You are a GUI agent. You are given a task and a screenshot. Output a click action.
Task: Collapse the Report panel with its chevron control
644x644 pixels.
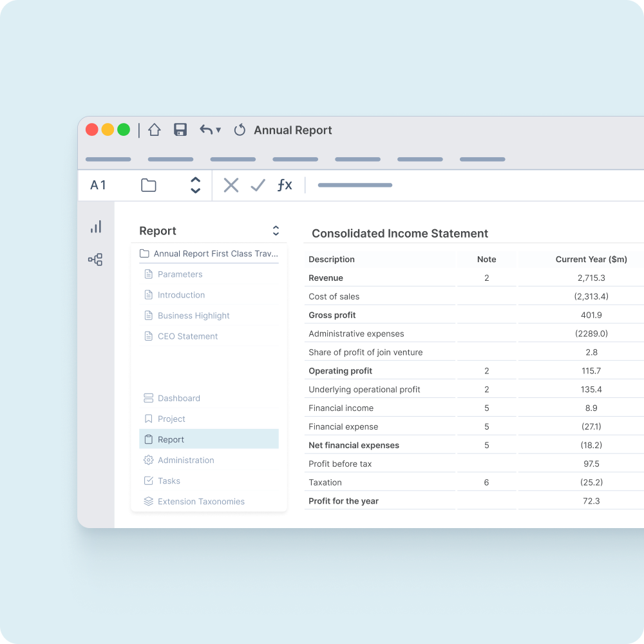click(276, 231)
